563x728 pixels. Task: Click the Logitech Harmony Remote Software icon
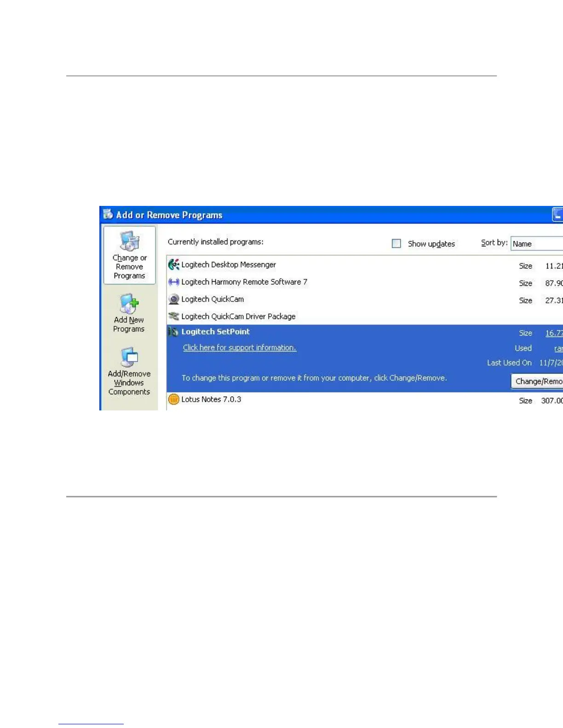pos(173,282)
